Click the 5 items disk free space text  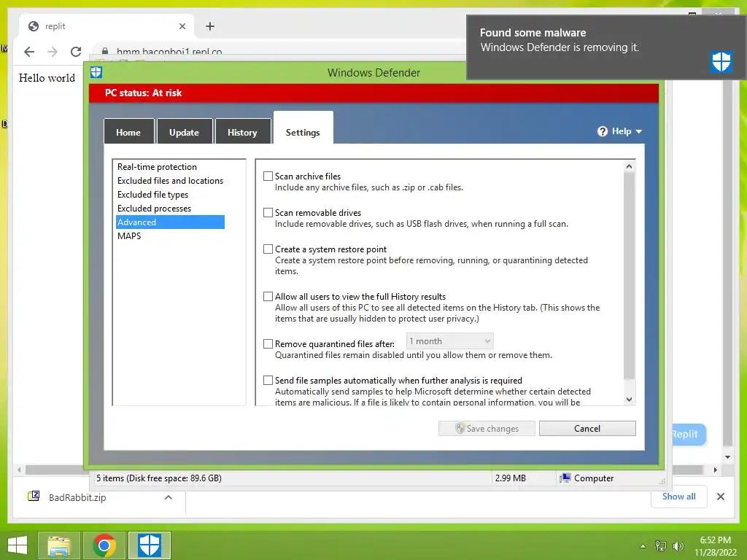[x=158, y=478]
